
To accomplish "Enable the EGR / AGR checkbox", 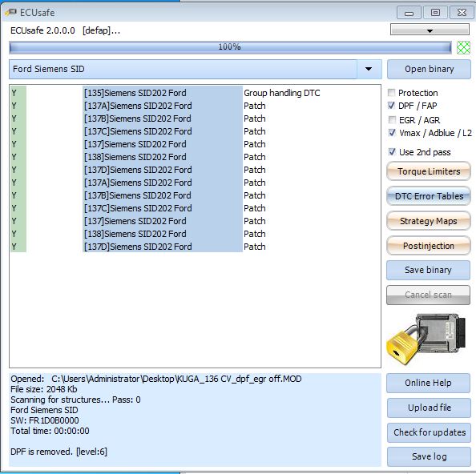I will (x=392, y=120).
